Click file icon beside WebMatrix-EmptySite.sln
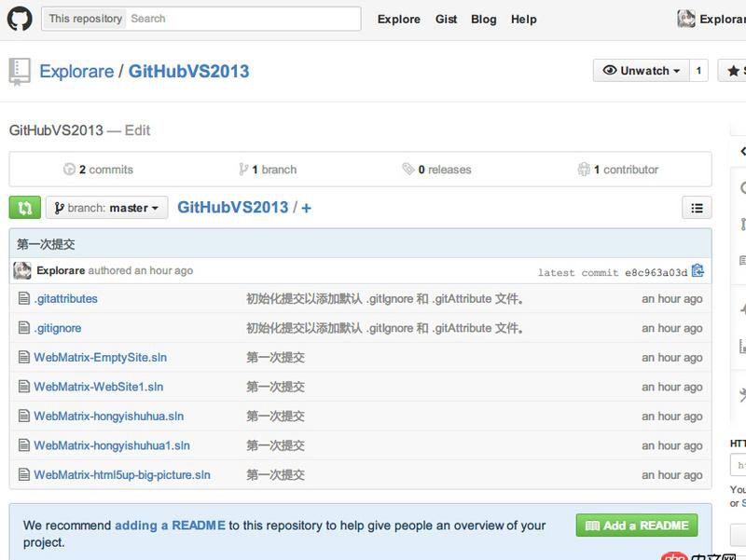 24,357
